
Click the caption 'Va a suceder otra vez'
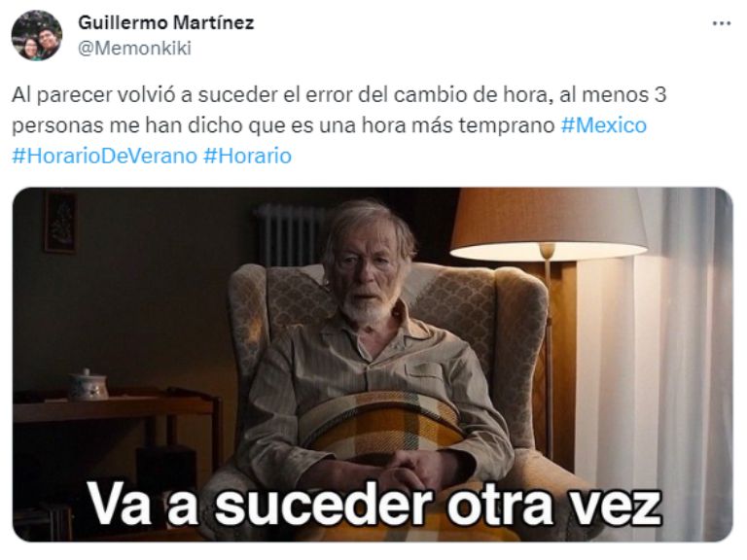(374, 505)
